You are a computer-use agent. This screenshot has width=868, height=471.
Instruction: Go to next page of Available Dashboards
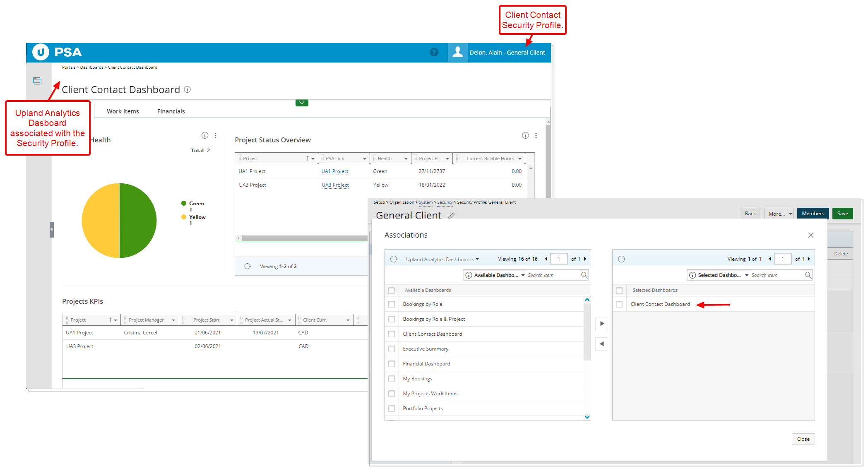(585, 259)
